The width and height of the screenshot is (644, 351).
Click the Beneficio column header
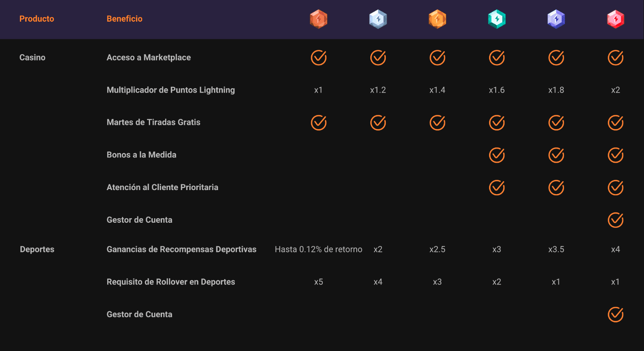[x=124, y=19]
